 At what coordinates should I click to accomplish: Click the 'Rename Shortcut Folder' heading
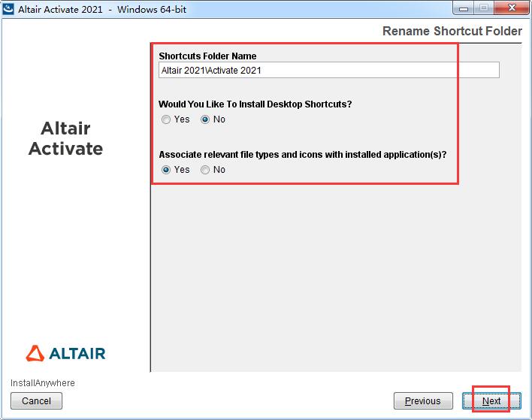pyautogui.click(x=452, y=31)
